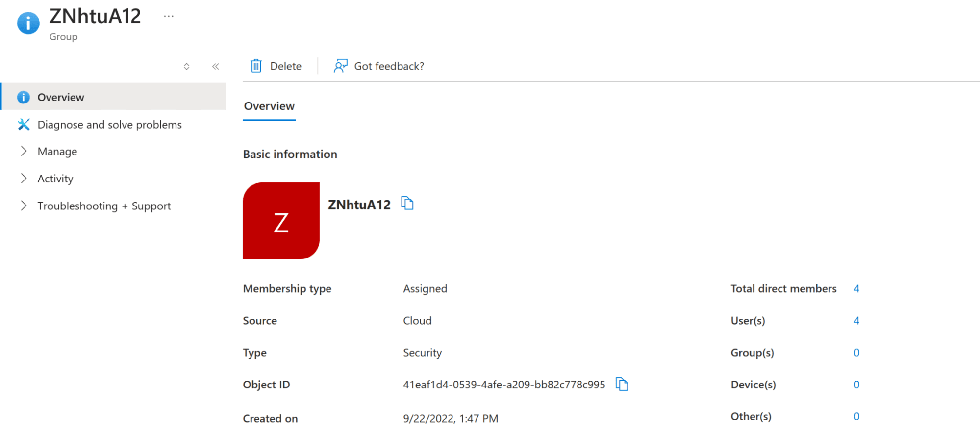Expand Troubleshooting + Support chevron

tap(24, 206)
